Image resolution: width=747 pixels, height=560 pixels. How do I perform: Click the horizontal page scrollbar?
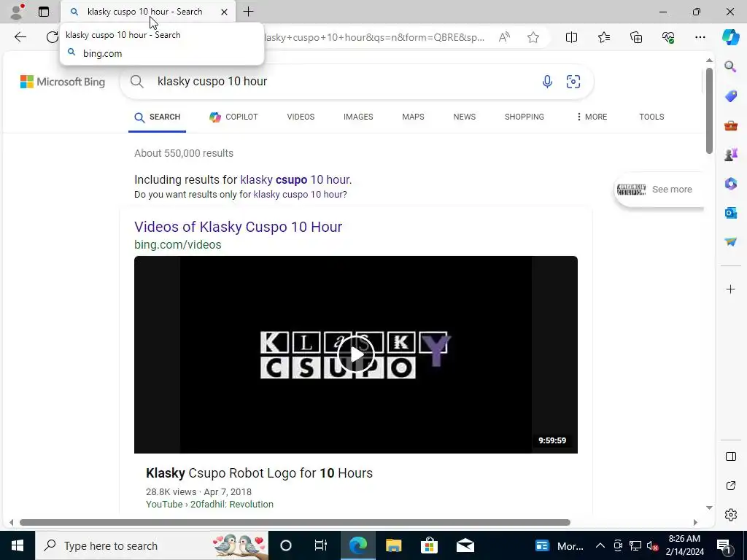[x=295, y=522]
